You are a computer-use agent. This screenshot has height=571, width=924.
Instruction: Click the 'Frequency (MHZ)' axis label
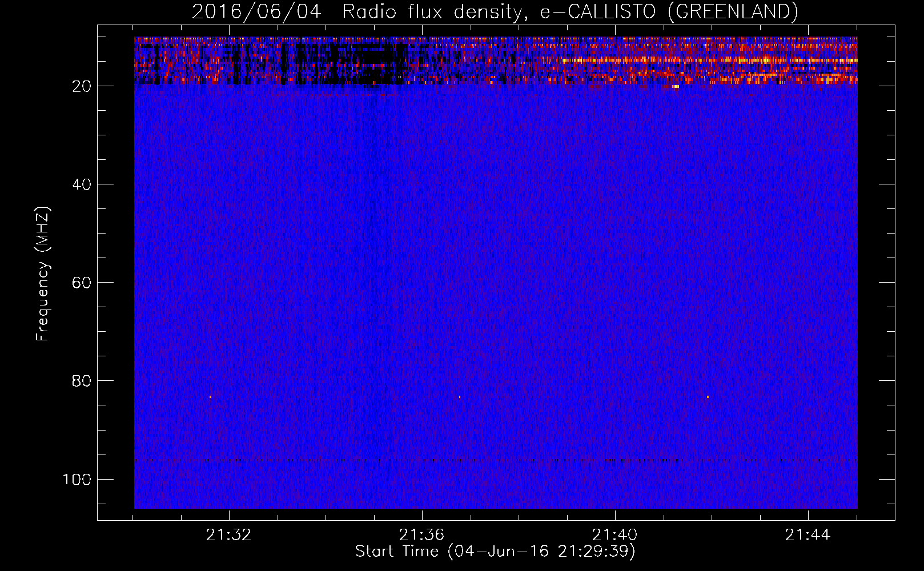tap(43, 274)
